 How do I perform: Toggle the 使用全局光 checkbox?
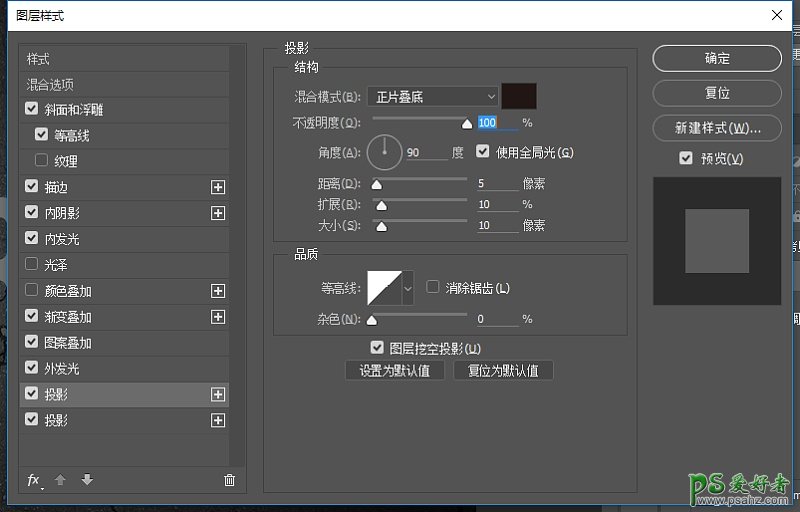(484, 152)
